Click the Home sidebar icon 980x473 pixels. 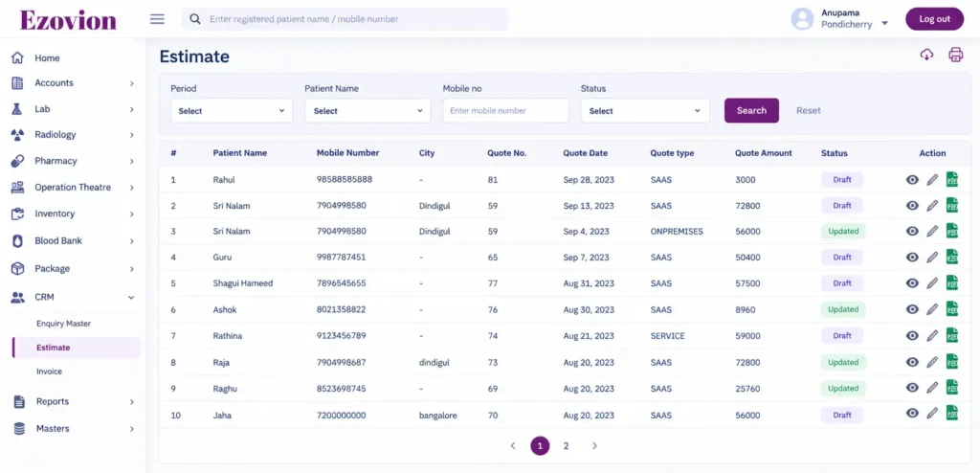click(x=17, y=57)
